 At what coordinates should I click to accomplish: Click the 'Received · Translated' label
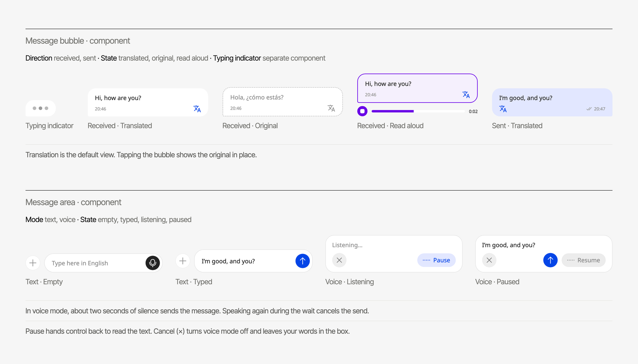[120, 126]
